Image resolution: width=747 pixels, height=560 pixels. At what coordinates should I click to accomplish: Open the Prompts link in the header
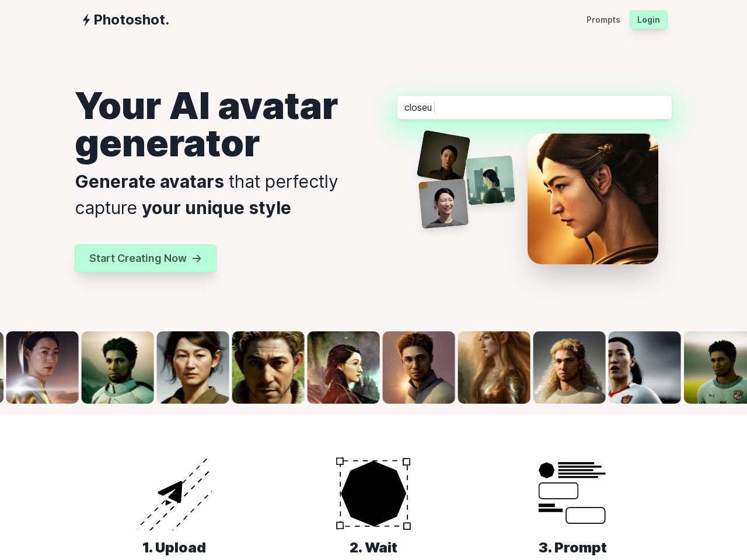(603, 20)
